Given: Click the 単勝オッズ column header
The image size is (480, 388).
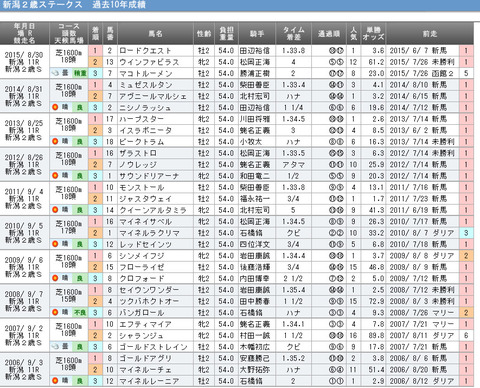Looking at the screenshot, I should [x=373, y=34].
